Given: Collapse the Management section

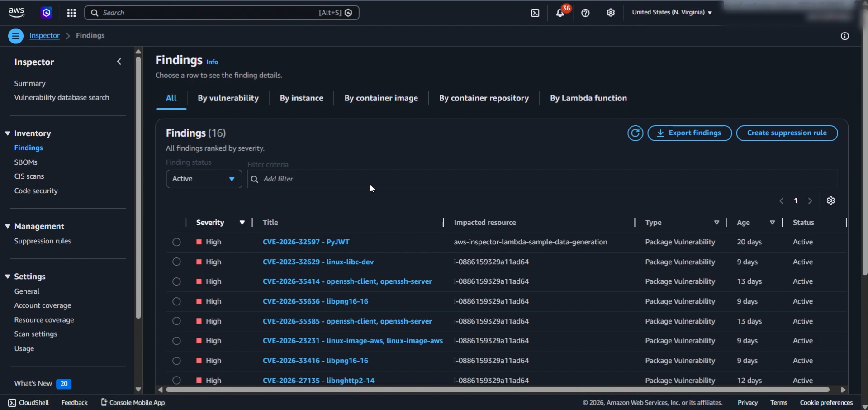Looking at the screenshot, I should point(8,226).
